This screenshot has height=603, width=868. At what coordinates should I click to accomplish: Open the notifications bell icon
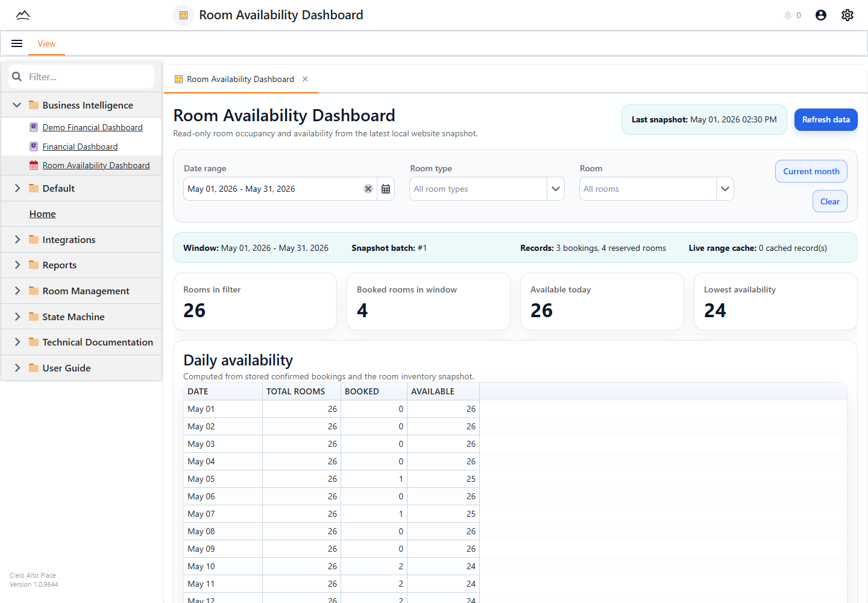click(x=787, y=15)
